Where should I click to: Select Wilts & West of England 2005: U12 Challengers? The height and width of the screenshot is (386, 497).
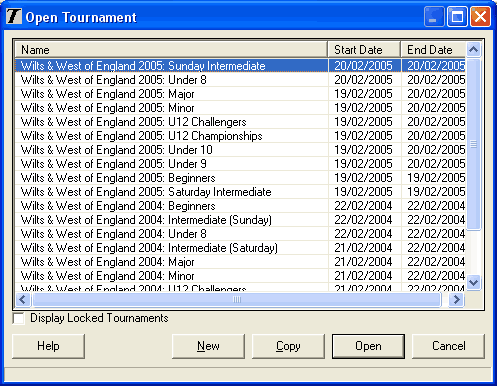click(x=240, y=122)
